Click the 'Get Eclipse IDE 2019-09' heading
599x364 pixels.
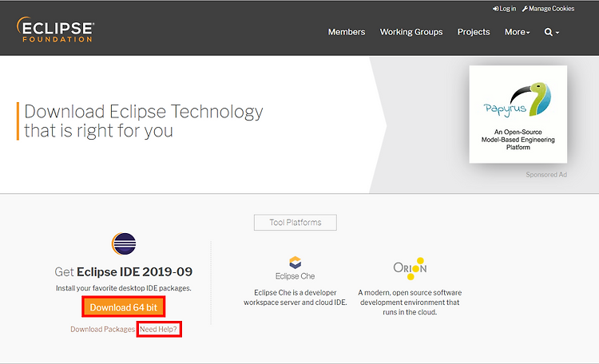(123, 272)
